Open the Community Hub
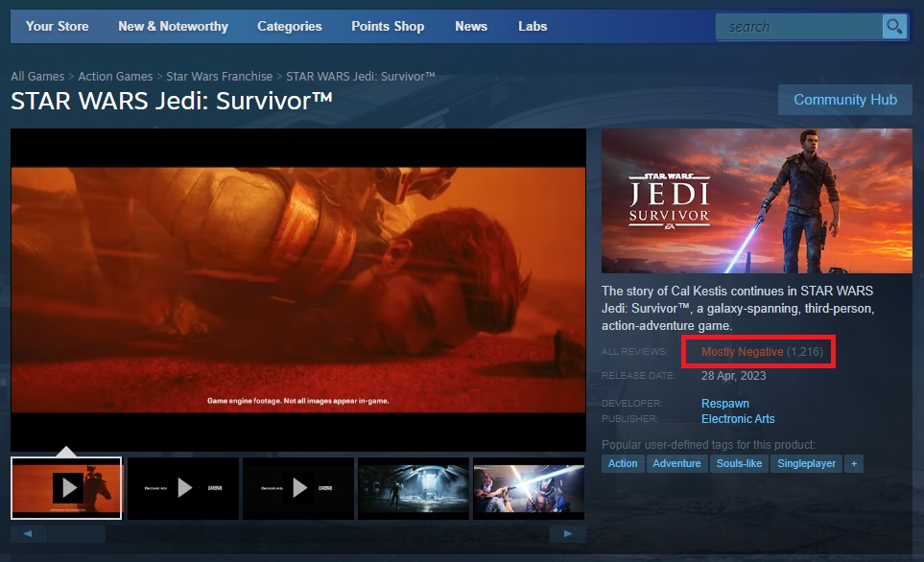Image resolution: width=924 pixels, height=562 pixels. 843,100
